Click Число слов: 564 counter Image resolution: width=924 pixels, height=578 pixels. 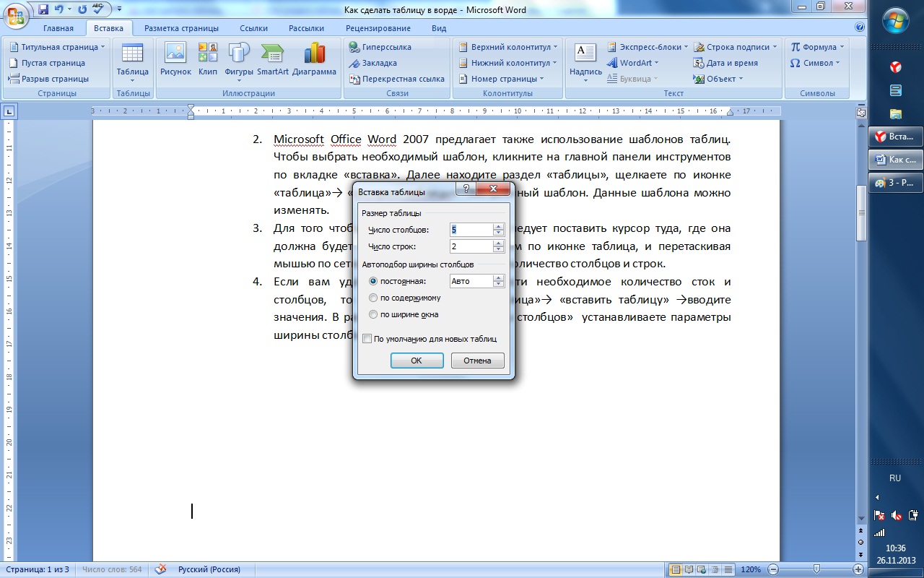tap(112, 569)
